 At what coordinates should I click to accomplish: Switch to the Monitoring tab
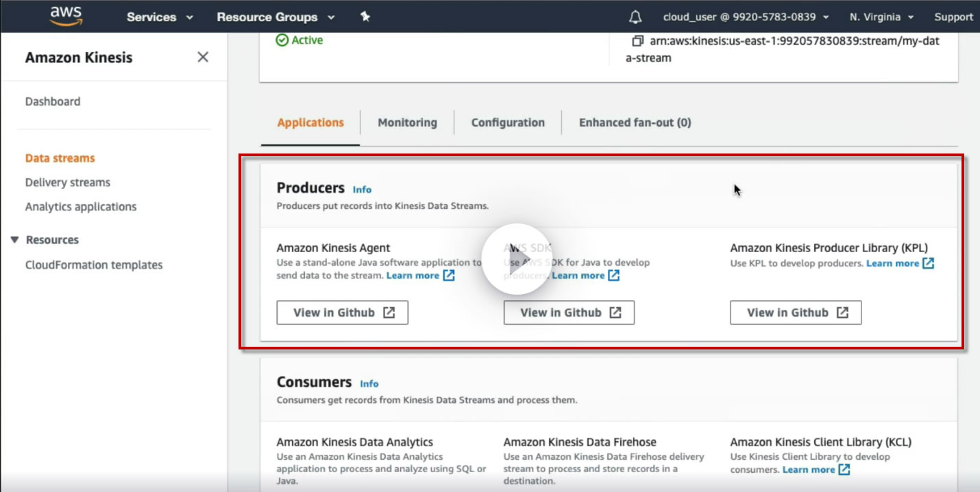pos(407,123)
